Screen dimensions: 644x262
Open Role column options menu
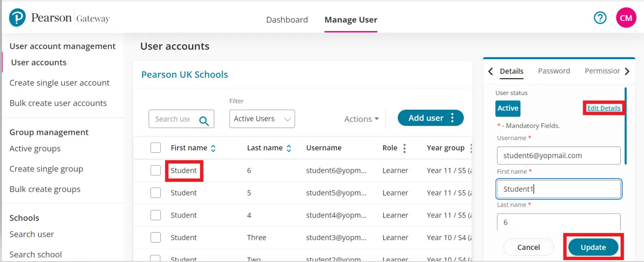[405, 148]
